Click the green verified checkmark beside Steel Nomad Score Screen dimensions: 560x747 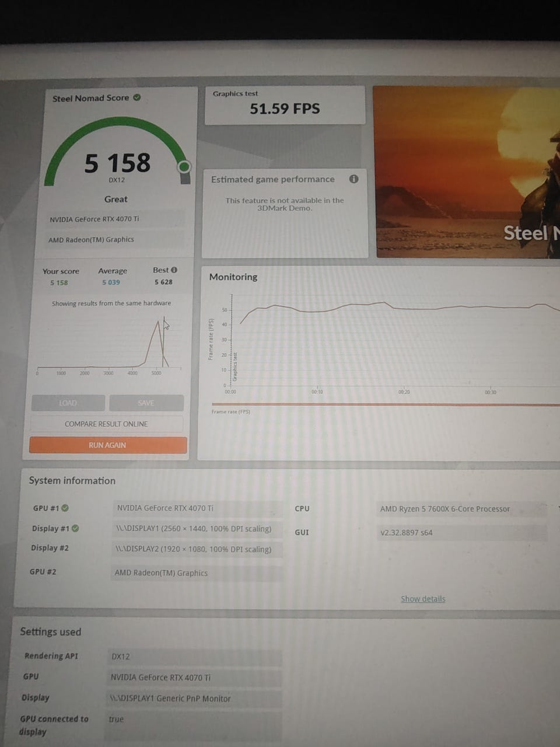pyautogui.click(x=137, y=97)
